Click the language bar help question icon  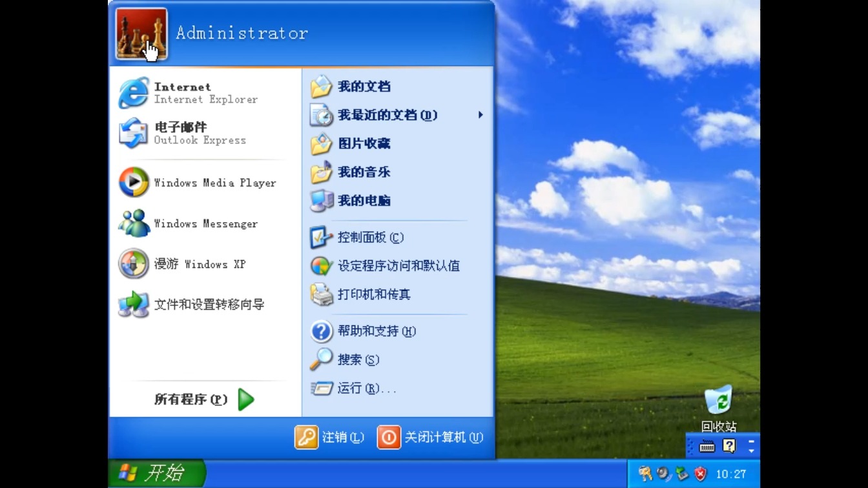(x=729, y=446)
